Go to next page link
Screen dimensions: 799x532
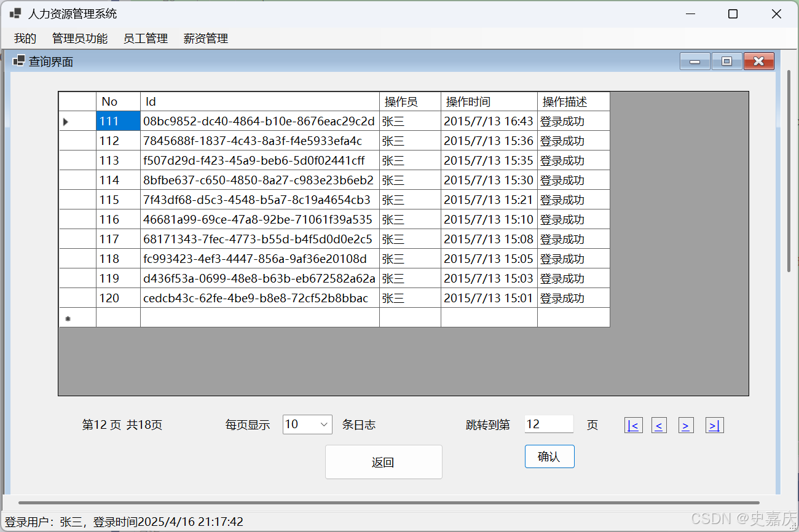click(686, 425)
